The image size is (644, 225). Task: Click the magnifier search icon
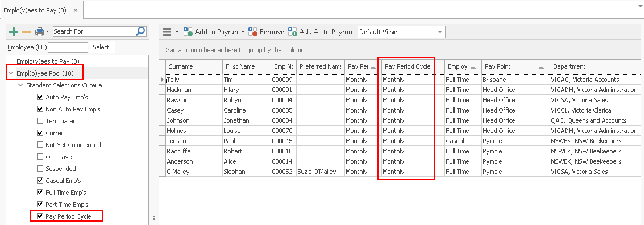point(140,31)
